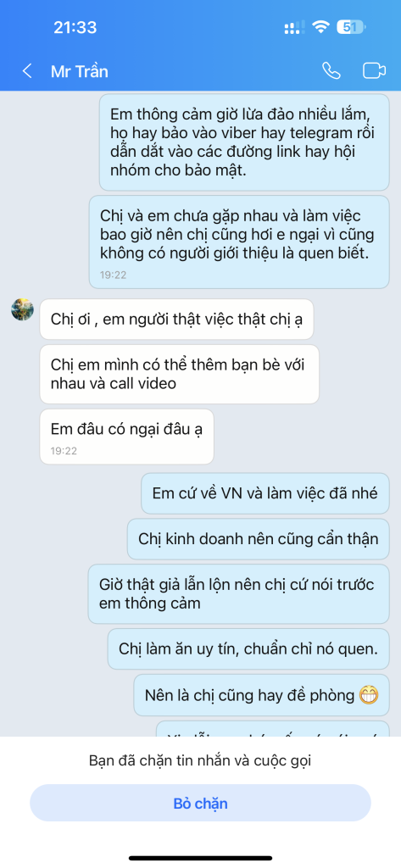Select message 'Giờ thật giả lẫn lộn'
This screenshot has width=401, height=868.
click(x=239, y=594)
